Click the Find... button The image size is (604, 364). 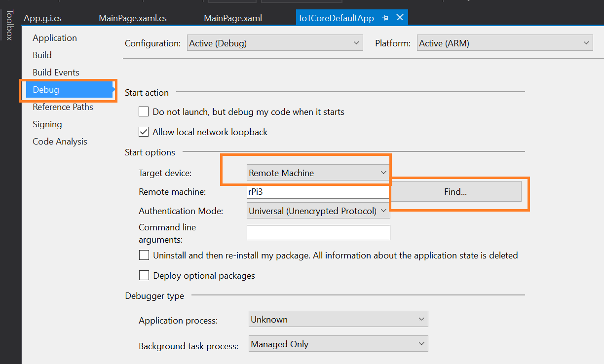tap(455, 192)
